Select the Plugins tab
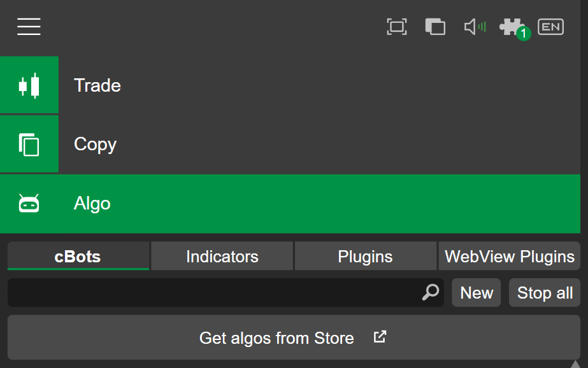This screenshot has width=588, height=368. coord(366,256)
